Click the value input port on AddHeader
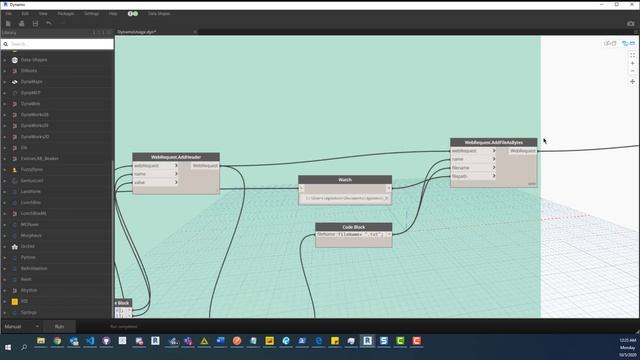This screenshot has height=360, width=640. click(155, 182)
